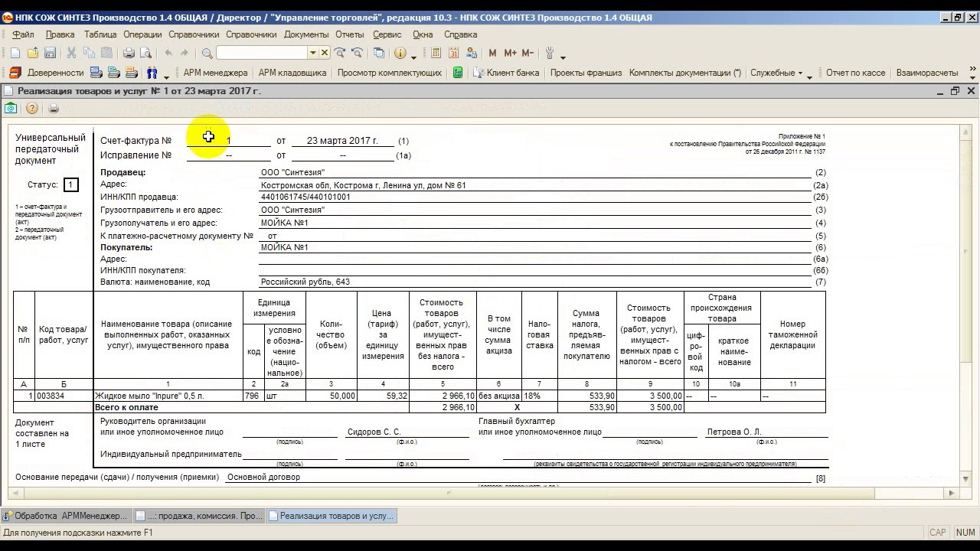The height and width of the screenshot is (551, 980).
Task: Open the Операции menu
Action: pyautogui.click(x=142, y=34)
